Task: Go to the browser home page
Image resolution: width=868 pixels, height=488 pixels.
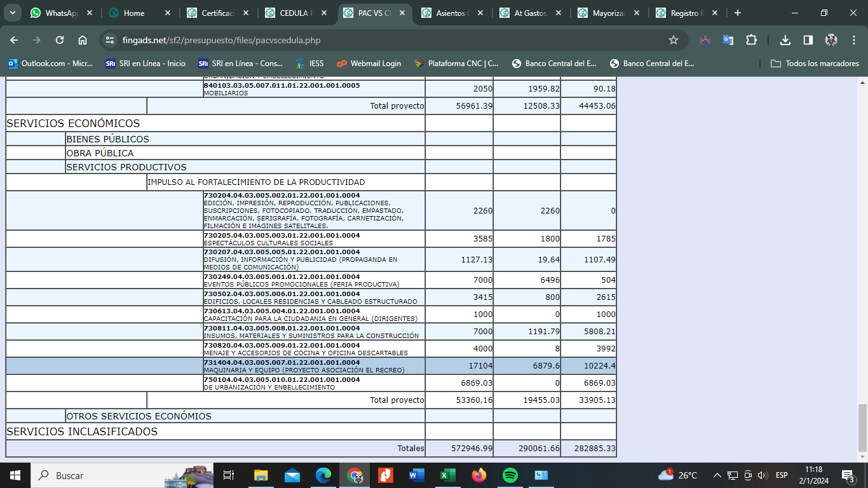Action: tap(83, 40)
